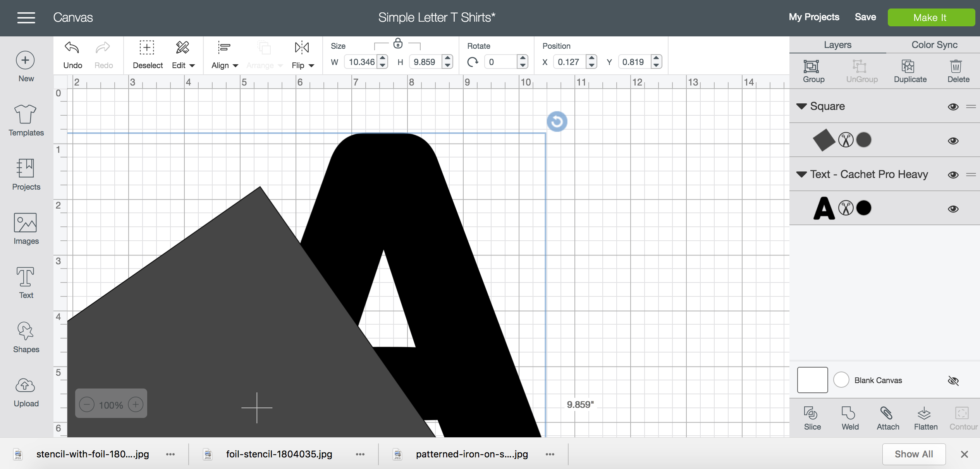
Task: Toggle the size aspect ratio lock
Action: pyautogui.click(x=398, y=44)
